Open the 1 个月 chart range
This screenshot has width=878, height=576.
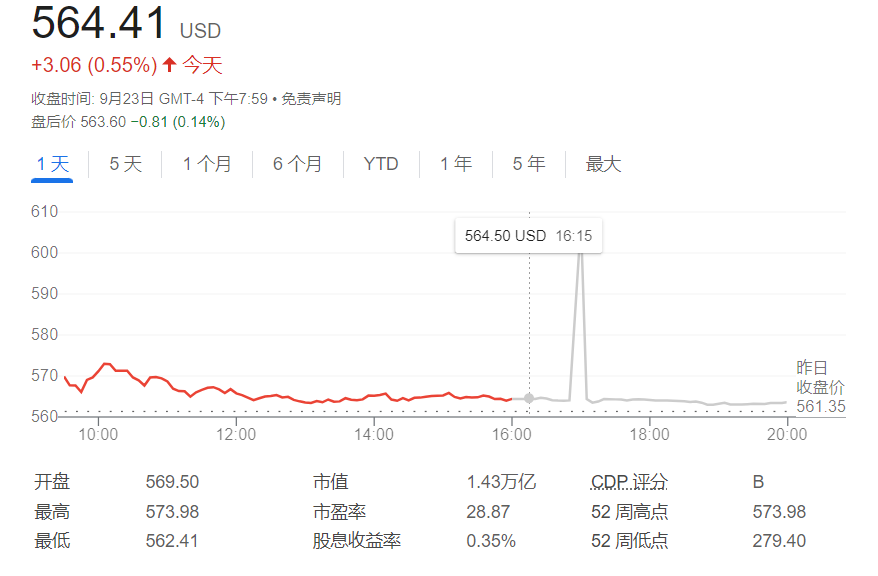tap(207, 164)
